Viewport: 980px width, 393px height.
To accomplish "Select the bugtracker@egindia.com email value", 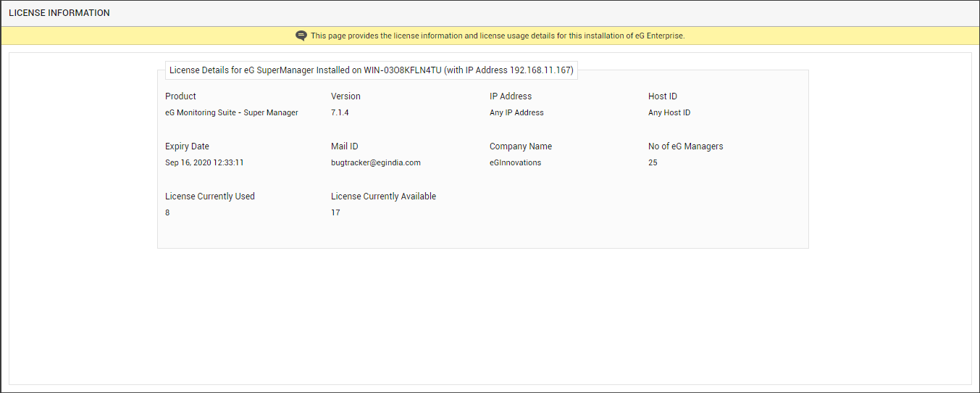I will point(376,162).
